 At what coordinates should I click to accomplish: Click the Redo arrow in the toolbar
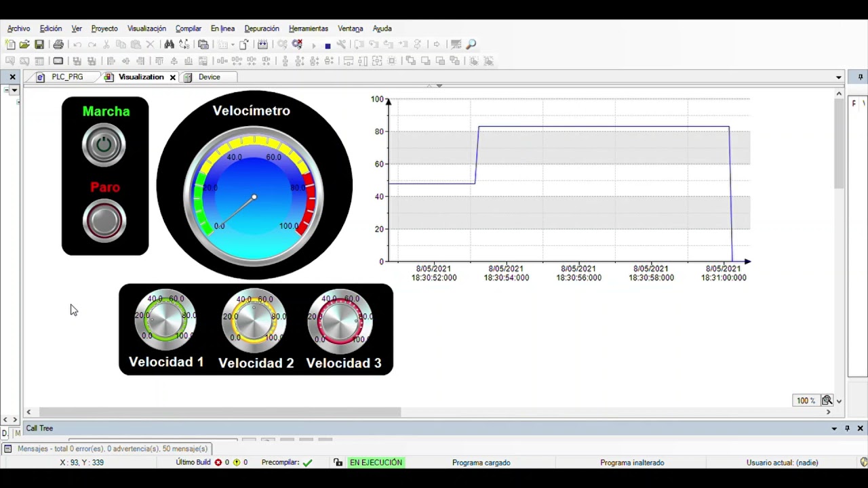(92, 45)
